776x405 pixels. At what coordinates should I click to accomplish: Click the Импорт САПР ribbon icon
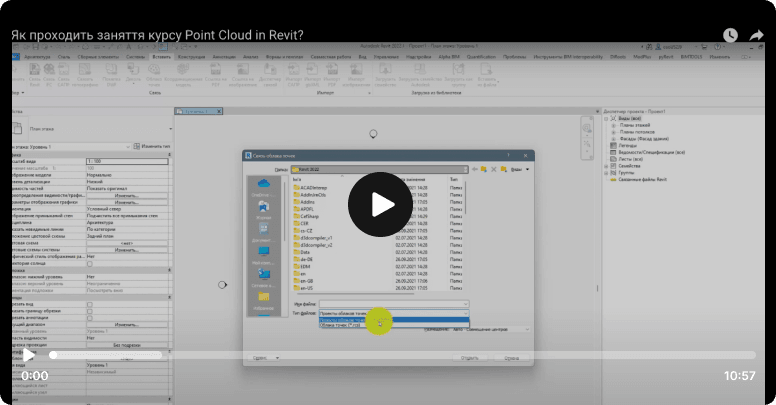pyautogui.click(x=293, y=75)
